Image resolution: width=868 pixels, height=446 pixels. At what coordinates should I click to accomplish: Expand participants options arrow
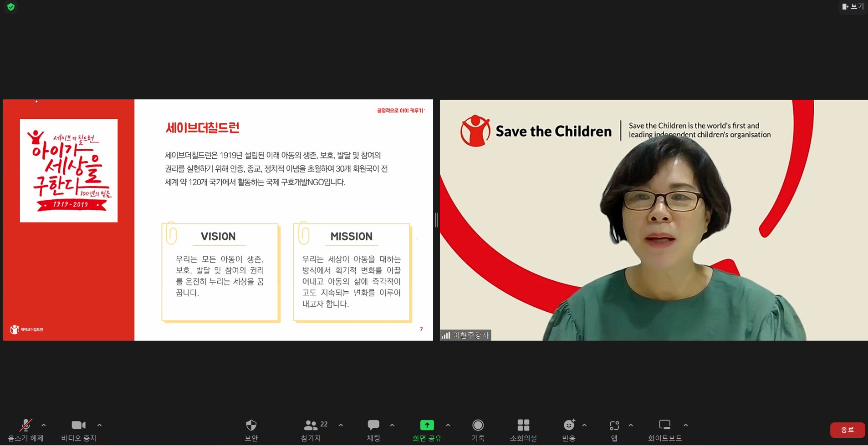click(341, 425)
